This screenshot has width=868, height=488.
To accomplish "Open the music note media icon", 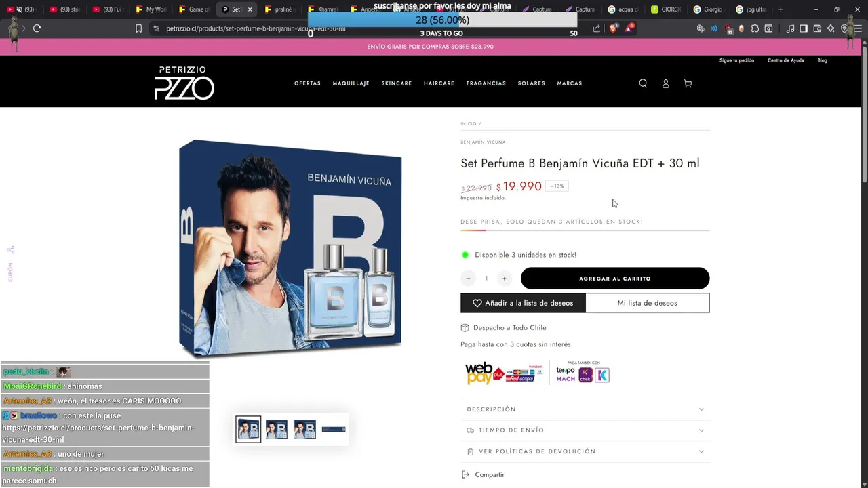I will pyautogui.click(x=790, y=28).
